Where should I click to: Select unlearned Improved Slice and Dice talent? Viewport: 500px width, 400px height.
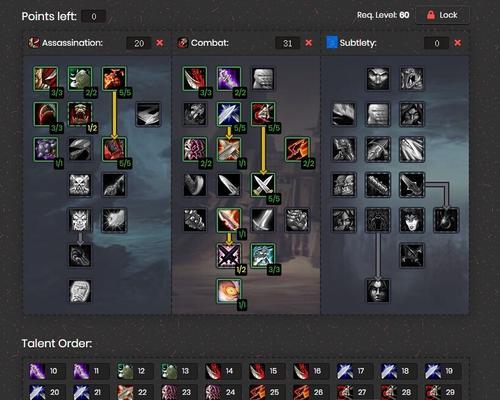coord(148,114)
